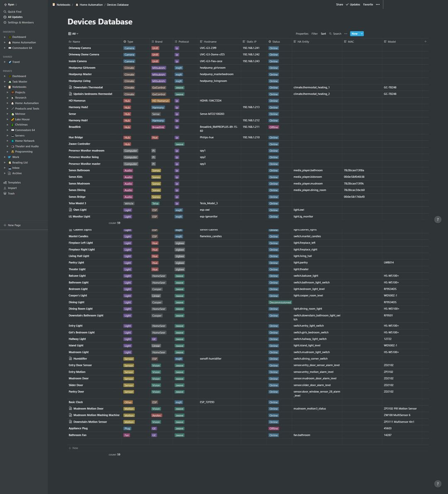The height and width of the screenshot is (494, 448).
Task: Open Templates from the sidebar
Action: click(13, 182)
